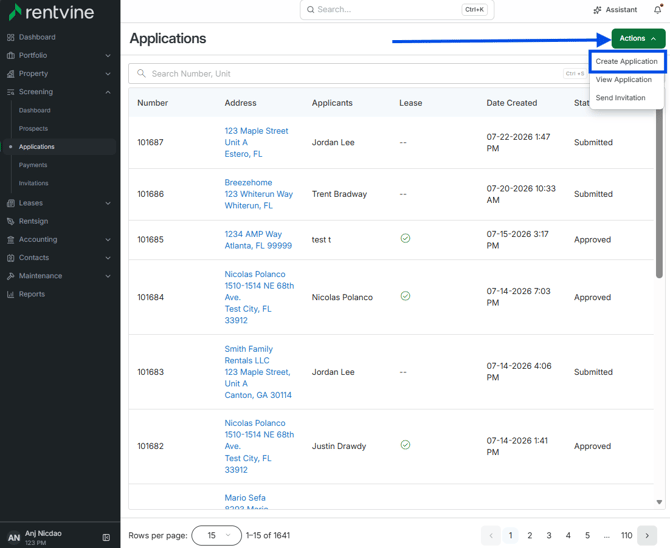670x548 pixels.
Task: Select View Application from Actions menu
Action: pyautogui.click(x=623, y=80)
